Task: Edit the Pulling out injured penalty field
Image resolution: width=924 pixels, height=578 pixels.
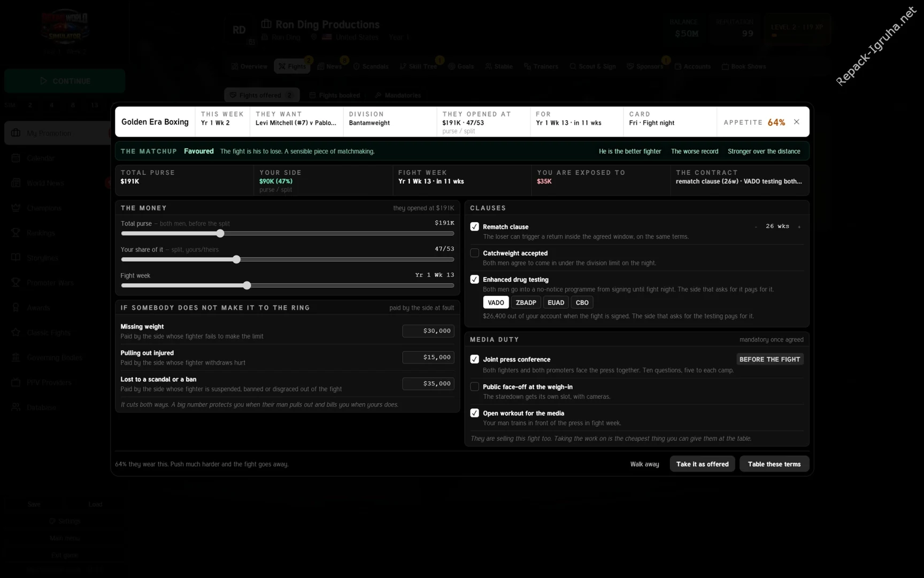Action: 428,357
